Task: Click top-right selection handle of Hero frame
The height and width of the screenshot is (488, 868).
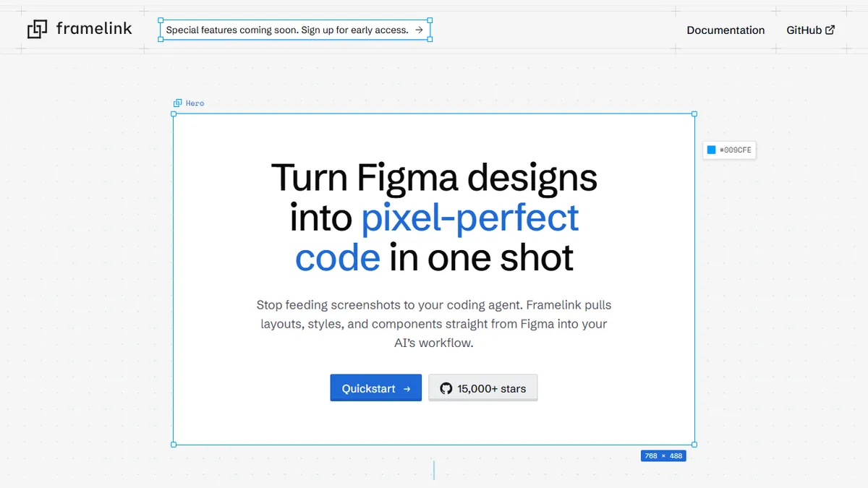Action: click(x=694, y=114)
